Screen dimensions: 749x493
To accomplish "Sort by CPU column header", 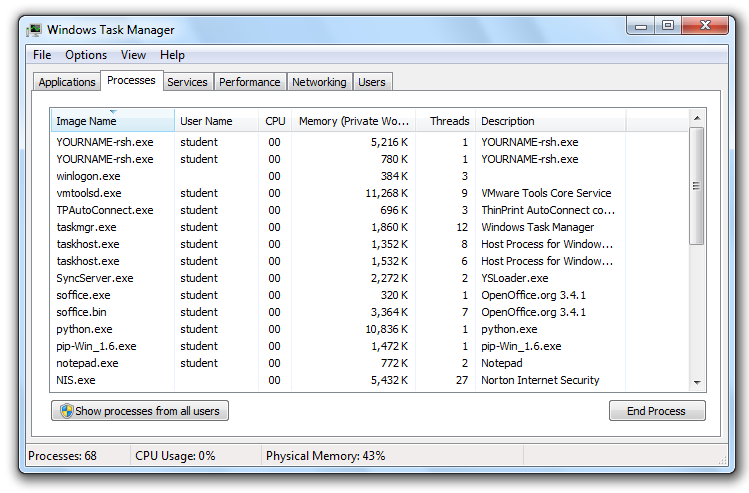I will tap(275, 121).
